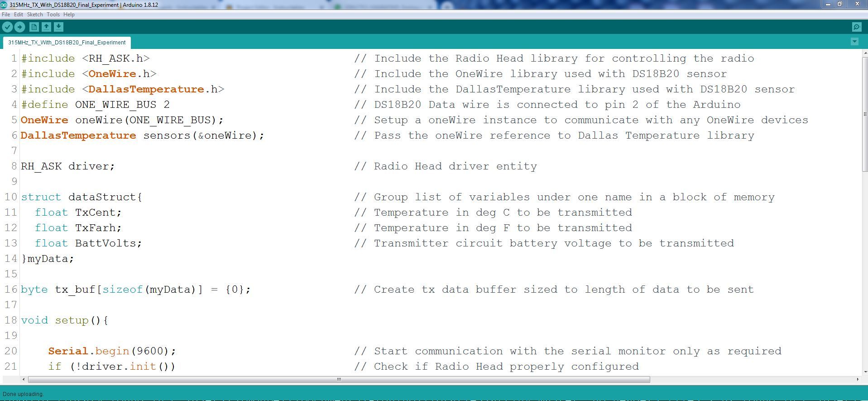Click comment 'Transmitter circuit battery voltage to be transmitted'

554,243
